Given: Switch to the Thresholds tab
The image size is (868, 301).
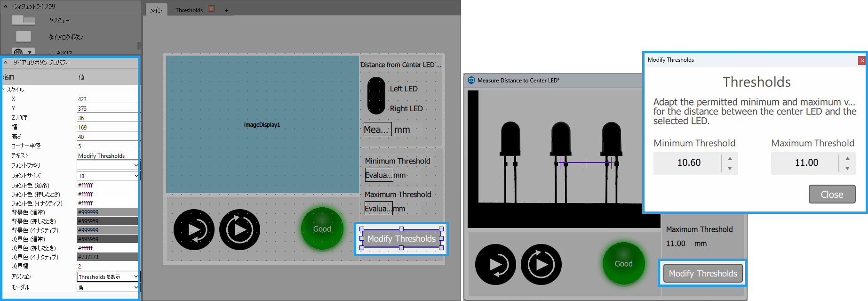Looking at the screenshot, I should 189,10.
